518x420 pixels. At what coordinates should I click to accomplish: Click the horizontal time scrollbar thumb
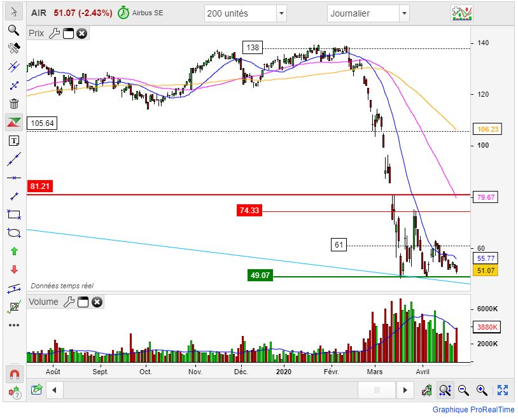(376, 389)
